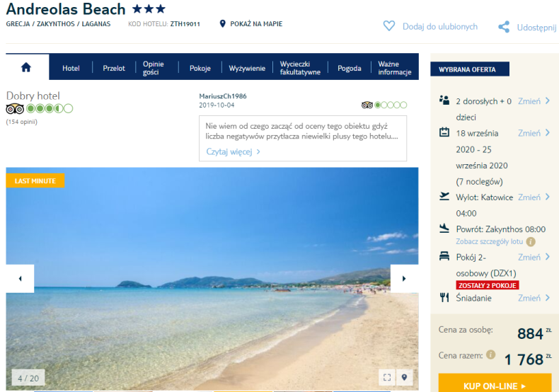Viewport: 559px width, 392px height.
Task: Switch to the Pogoda tab
Action: (350, 68)
